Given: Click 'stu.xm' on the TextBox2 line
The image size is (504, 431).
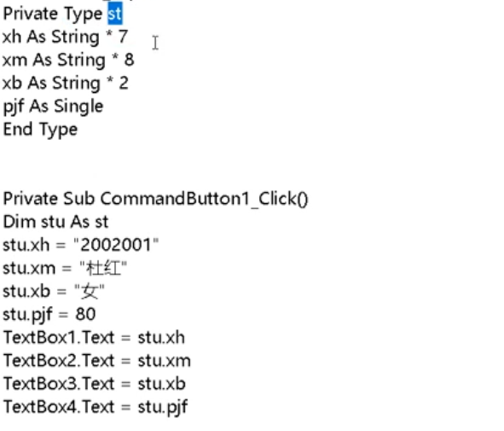Looking at the screenshot, I should coord(165,360).
